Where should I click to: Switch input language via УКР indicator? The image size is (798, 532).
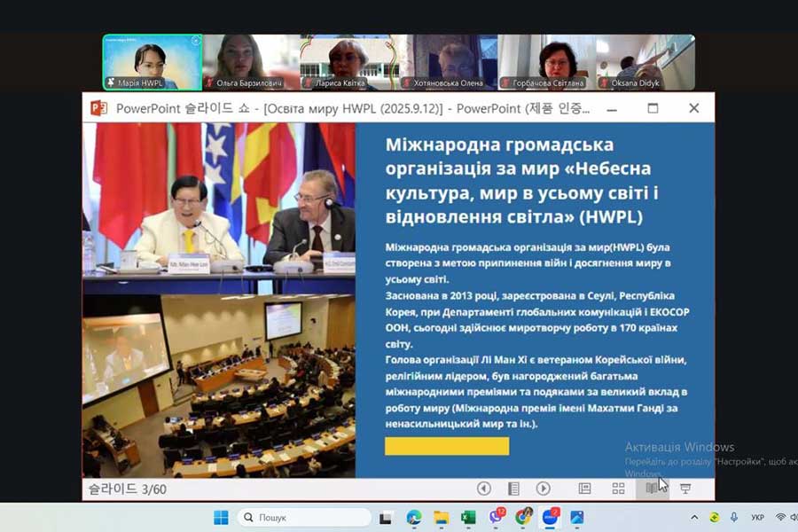758,517
